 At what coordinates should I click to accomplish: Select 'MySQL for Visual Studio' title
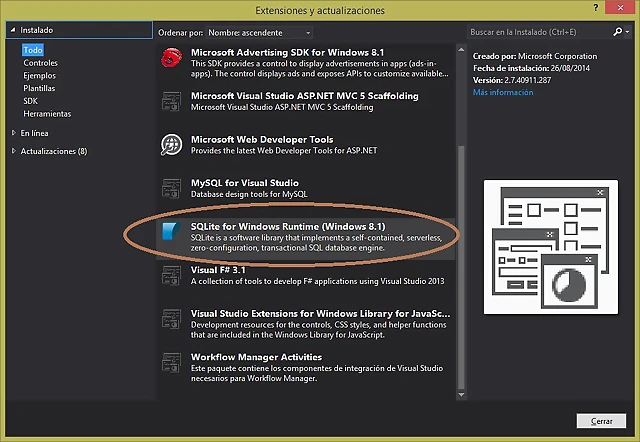point(244,183)
